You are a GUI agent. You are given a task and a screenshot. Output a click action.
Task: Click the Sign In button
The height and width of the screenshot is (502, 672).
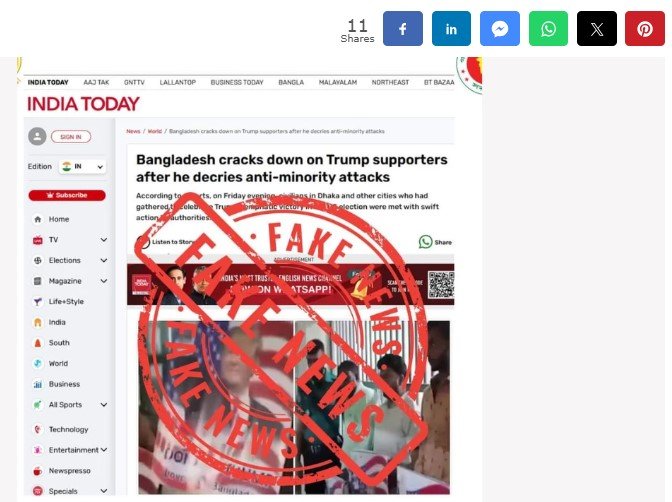71,137
